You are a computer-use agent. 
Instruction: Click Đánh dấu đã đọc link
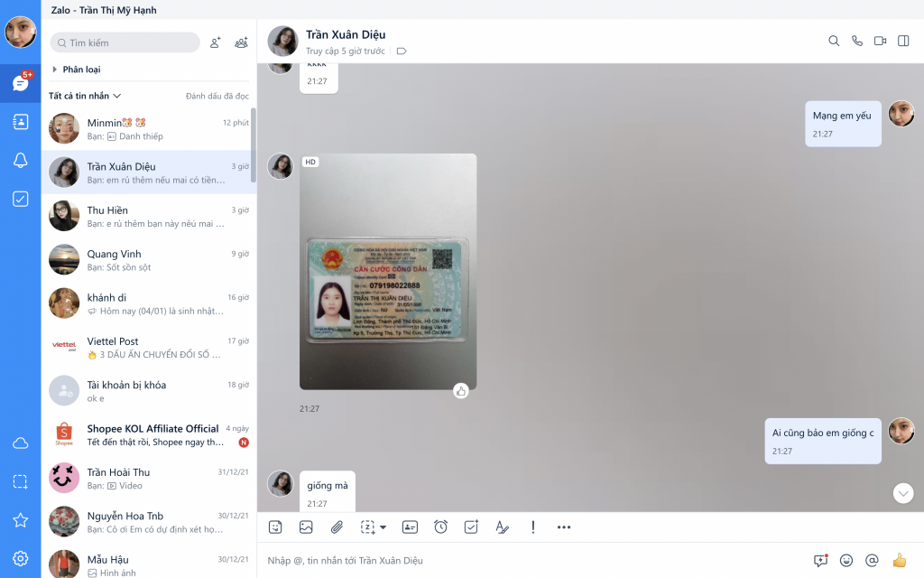click(x=217, y=96)
